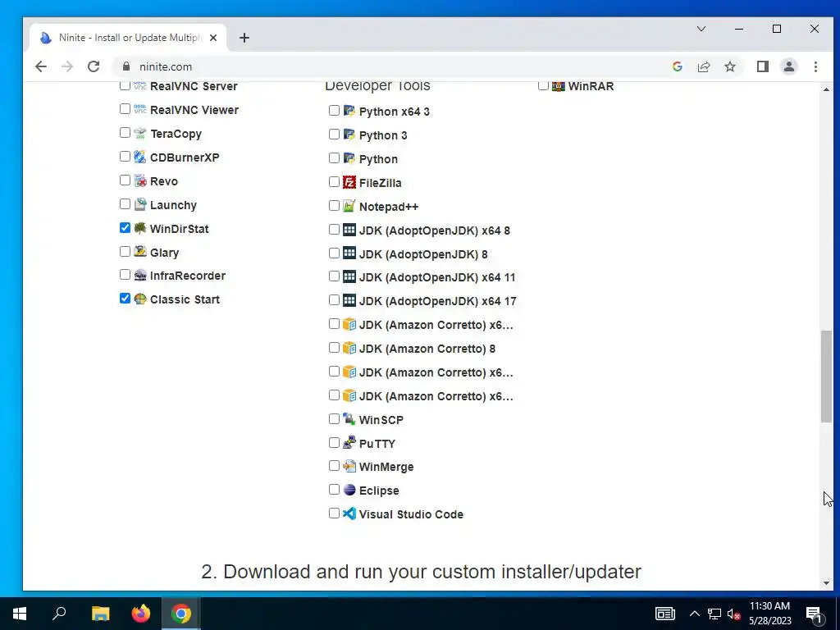
Task: Click the CDBurnerXP disc icon
Action: 140,157
